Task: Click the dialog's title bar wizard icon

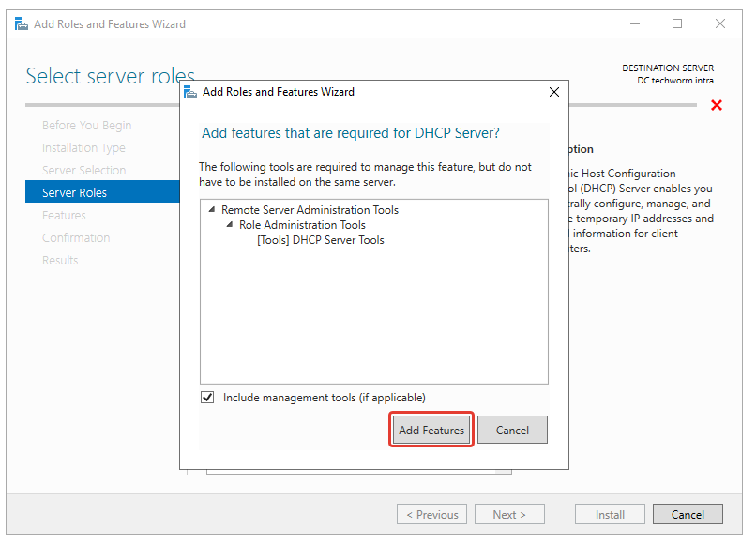Action: 190,92
